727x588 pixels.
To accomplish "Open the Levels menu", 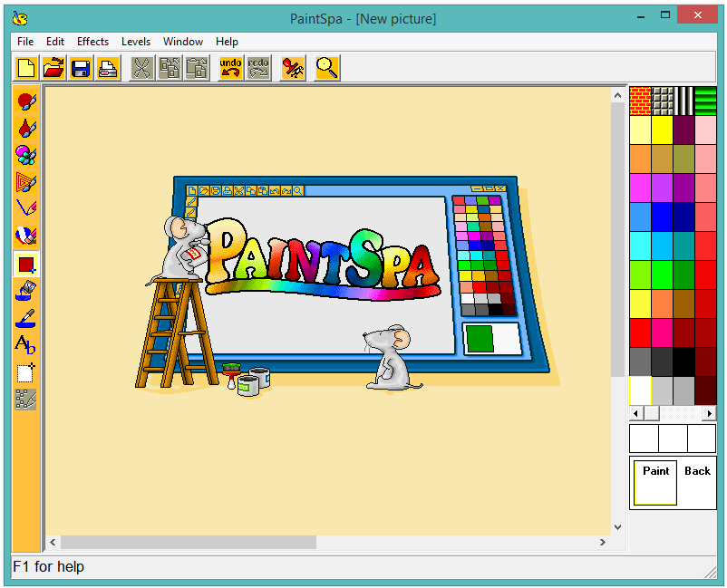I will 136,42.
